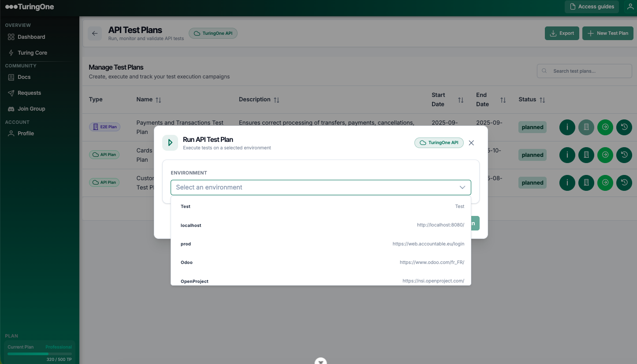Close the Run API Test Plan dialog
The height and width of the screenshot is (364, 637).
471,143
